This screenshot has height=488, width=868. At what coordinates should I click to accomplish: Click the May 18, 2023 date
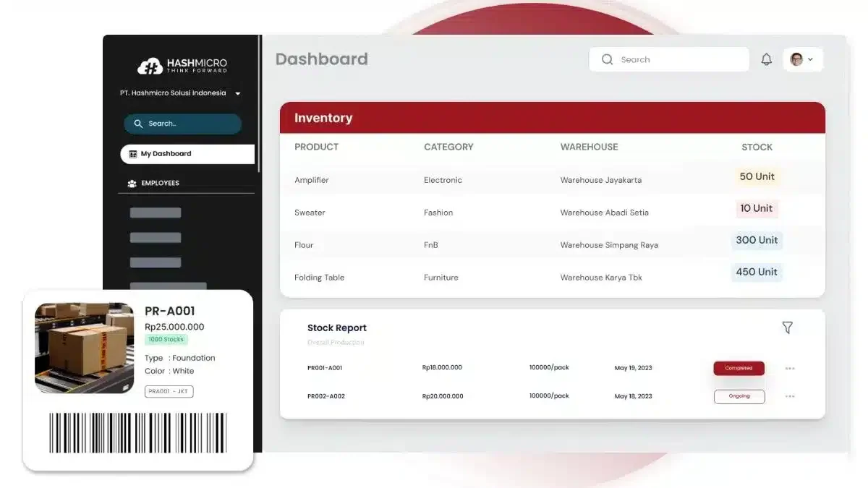click(x=634, y=396)
